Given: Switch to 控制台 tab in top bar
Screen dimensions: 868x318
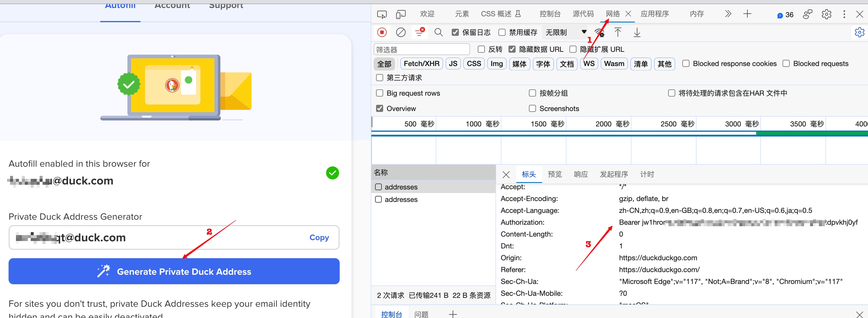Looking at the screenshot, I should coord(550,14).
